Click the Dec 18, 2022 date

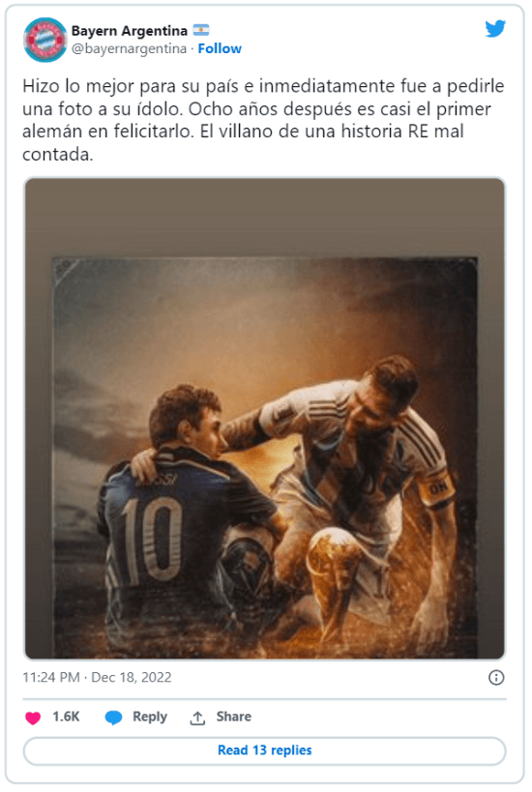[x=131, y=677]
